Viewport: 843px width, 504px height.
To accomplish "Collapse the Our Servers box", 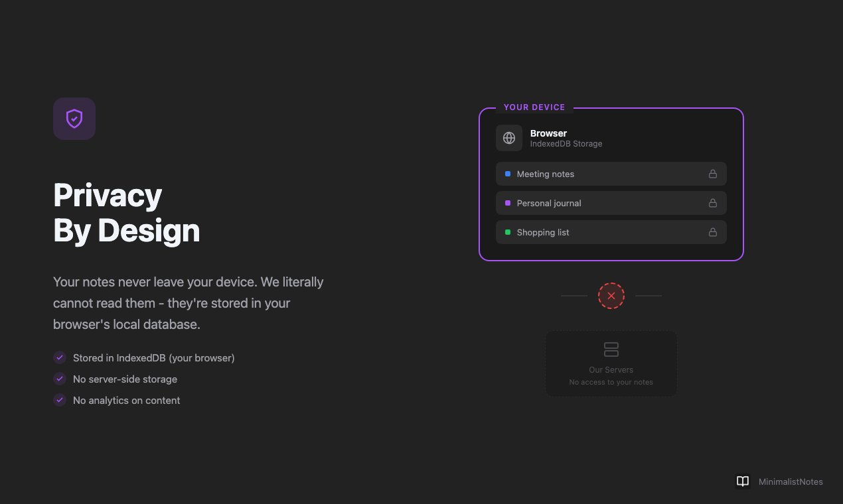I will pos(611,363).
